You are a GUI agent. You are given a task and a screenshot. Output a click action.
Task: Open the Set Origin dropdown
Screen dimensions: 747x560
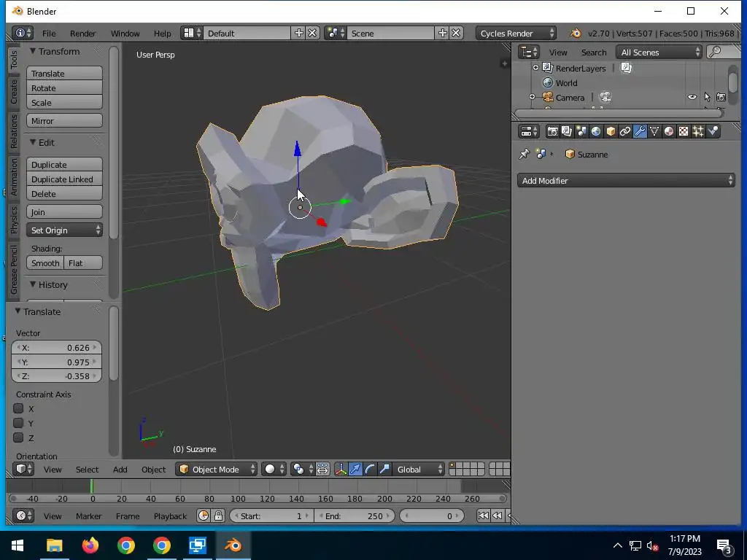[64, 230]
